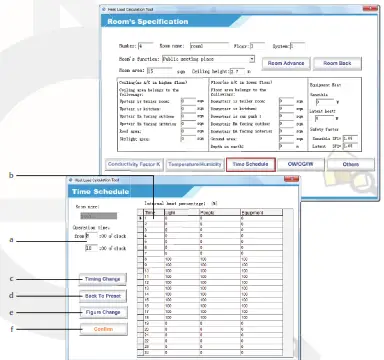Focus the Roof area input field
The image size is (384, 360).
tap(188, 131)
